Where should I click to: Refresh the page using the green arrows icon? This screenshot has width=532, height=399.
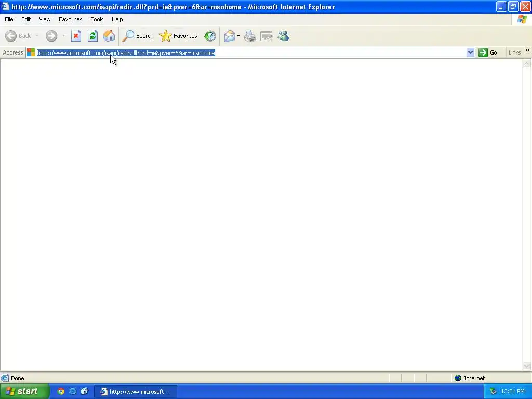tap(92, 36)
